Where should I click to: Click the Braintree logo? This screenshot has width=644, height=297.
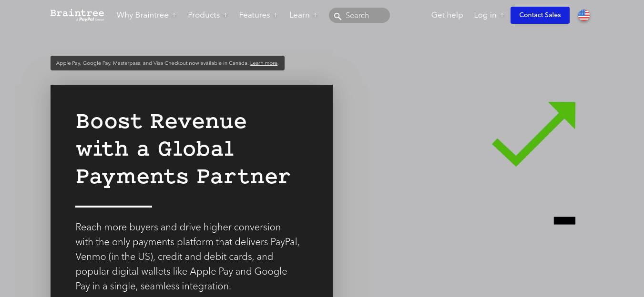77,15
